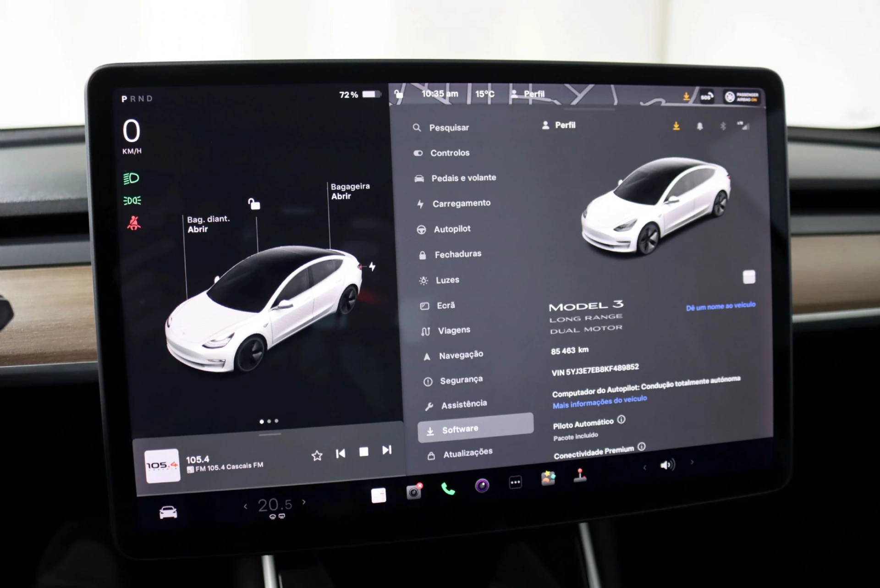Decrease cabin temperature with left arrow
Screen dimensions: 880x588
click(x=246, y=506)
